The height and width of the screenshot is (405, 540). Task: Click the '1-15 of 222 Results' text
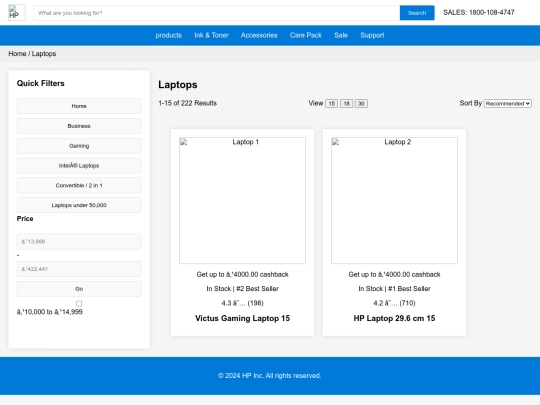click(x=187, y=103)
